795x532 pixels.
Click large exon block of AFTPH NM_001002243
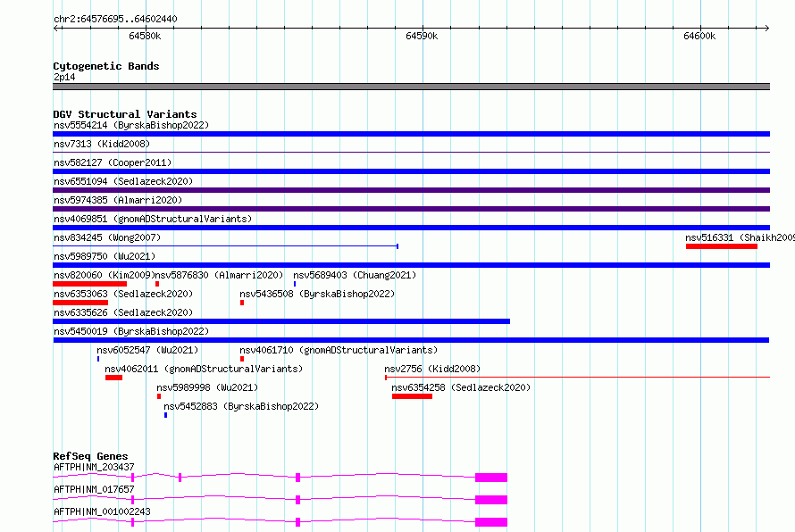491,522
